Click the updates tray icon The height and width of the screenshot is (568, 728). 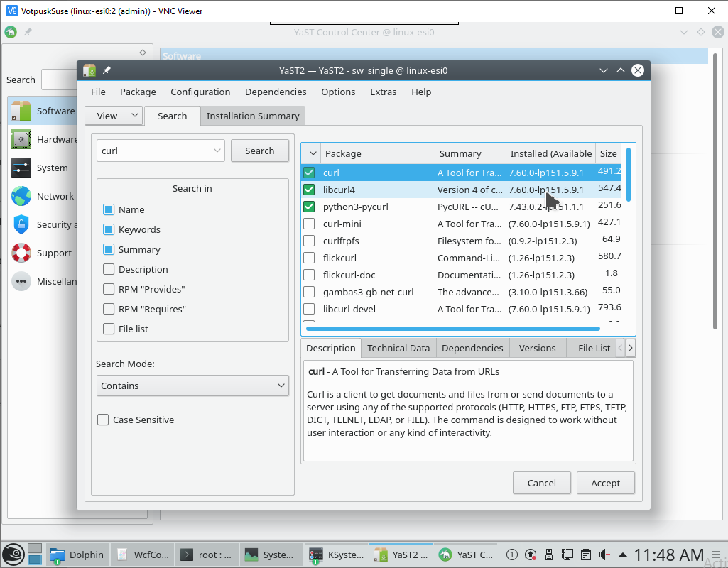(x=531, y=555)
